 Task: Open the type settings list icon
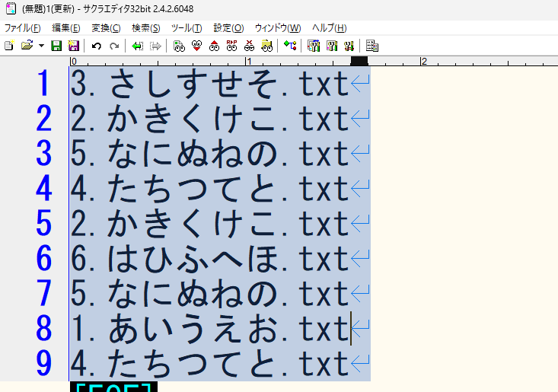pos(314,46)
